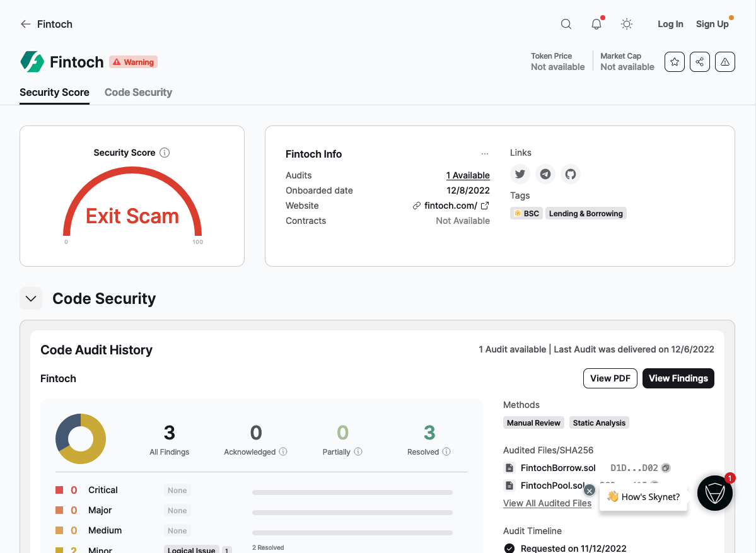Click View PDF for the audit report
Viewport: 756px width, 553px height.
pyautogui.click(x=610, y=378)
